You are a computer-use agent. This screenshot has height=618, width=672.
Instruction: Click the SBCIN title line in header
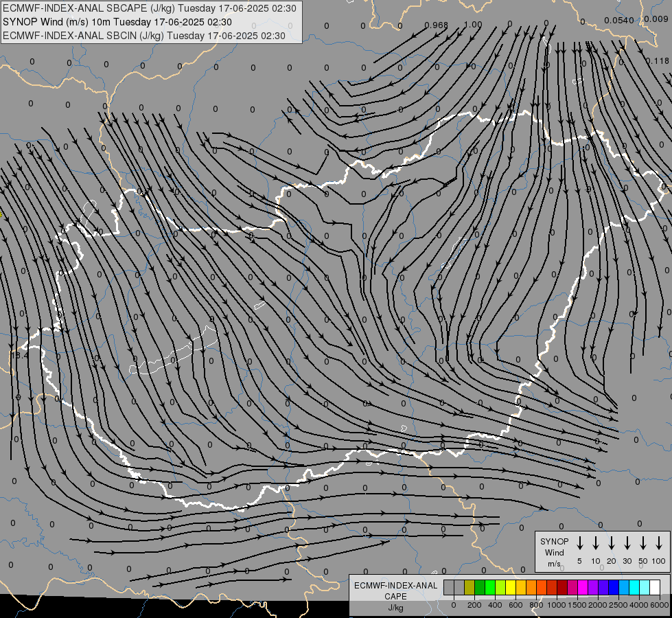pyautogui.click(x=144, y=36)
